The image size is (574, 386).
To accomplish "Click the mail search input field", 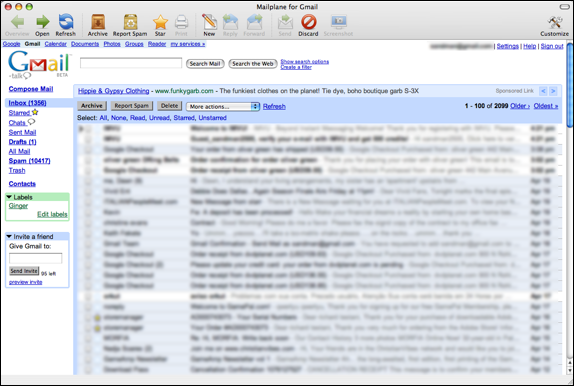I will tap(131, 63).
